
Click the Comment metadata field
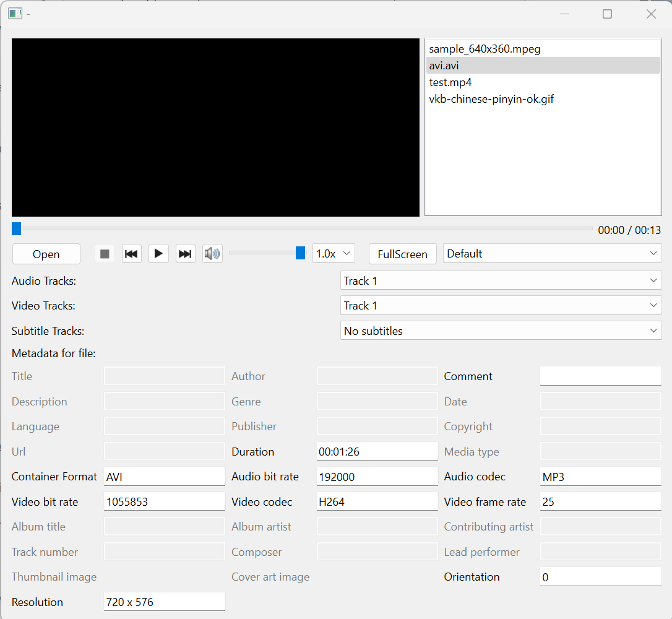[x=600, y=376]
